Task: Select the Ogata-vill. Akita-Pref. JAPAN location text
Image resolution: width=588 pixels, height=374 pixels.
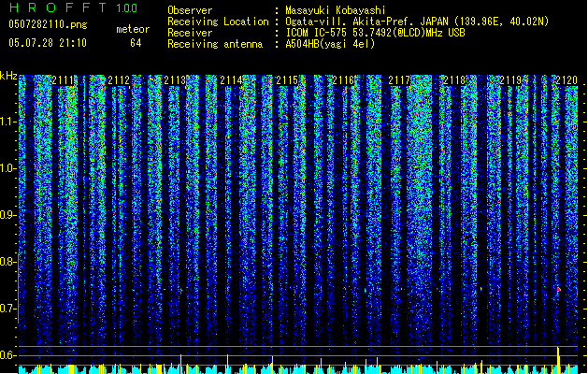Action: point(417,22)
